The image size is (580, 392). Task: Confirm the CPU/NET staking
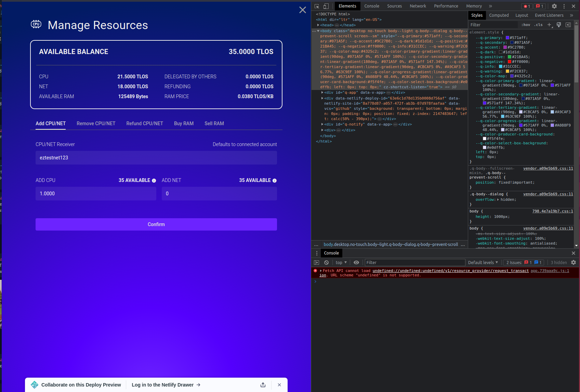click(156, 224)
